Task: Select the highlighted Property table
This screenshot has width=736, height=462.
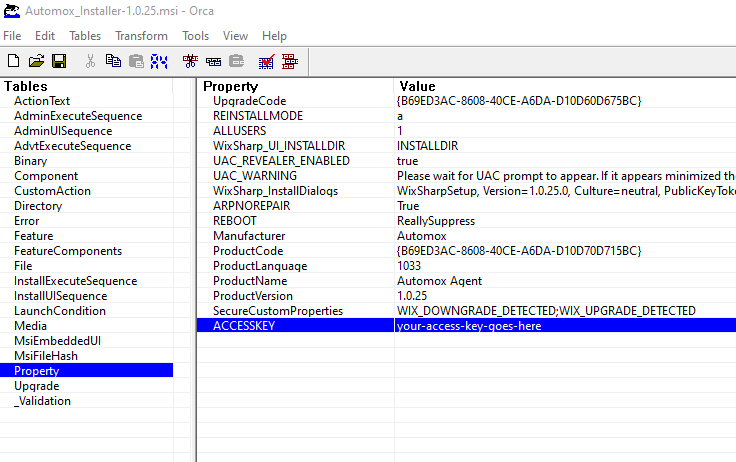Action: point(86,371)
